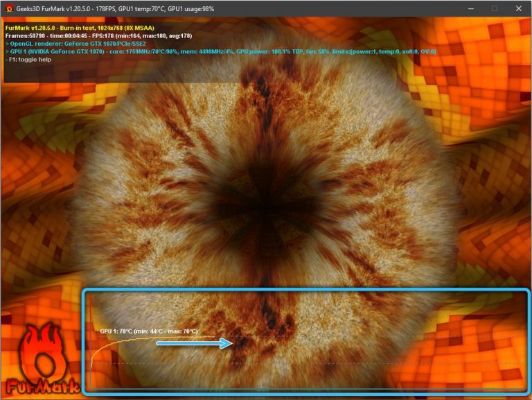The height and width of the screenshot is (400, 532).
Task: Close the FurMark burn-in test window
Action: (519, 8)
